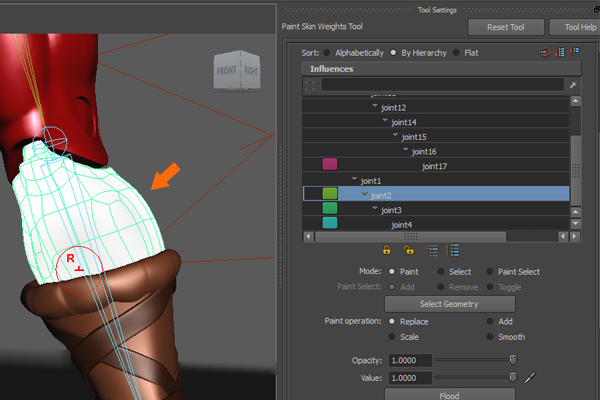Click the pin icon beside influence filter
This screenshot has width=600, height=400.
[572, 87]
